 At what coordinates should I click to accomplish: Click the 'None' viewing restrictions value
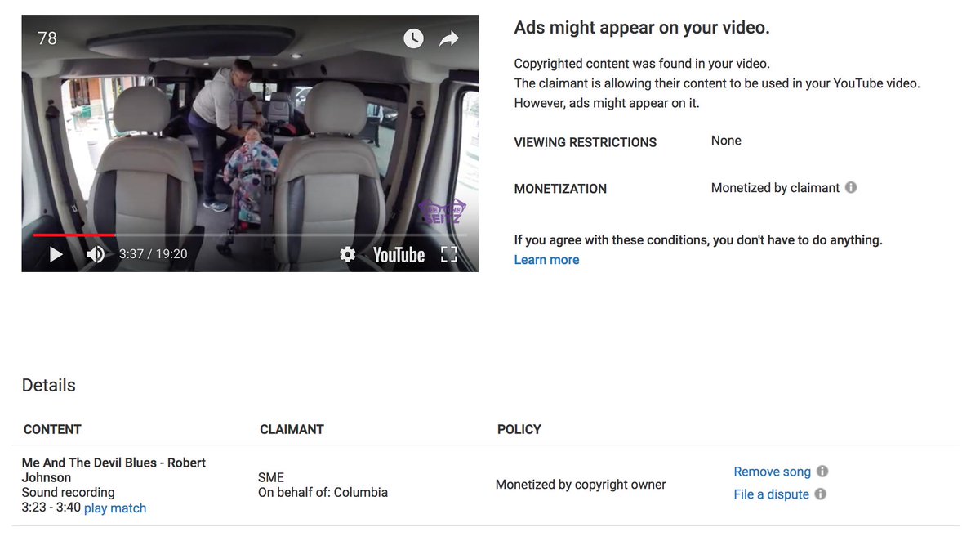pyautogui.click(x=726, y=141)
